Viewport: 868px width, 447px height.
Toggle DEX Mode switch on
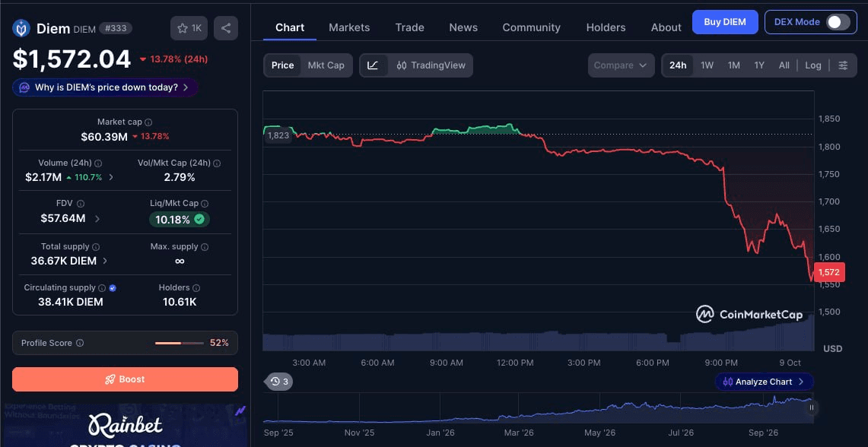(x=838, y=22)
